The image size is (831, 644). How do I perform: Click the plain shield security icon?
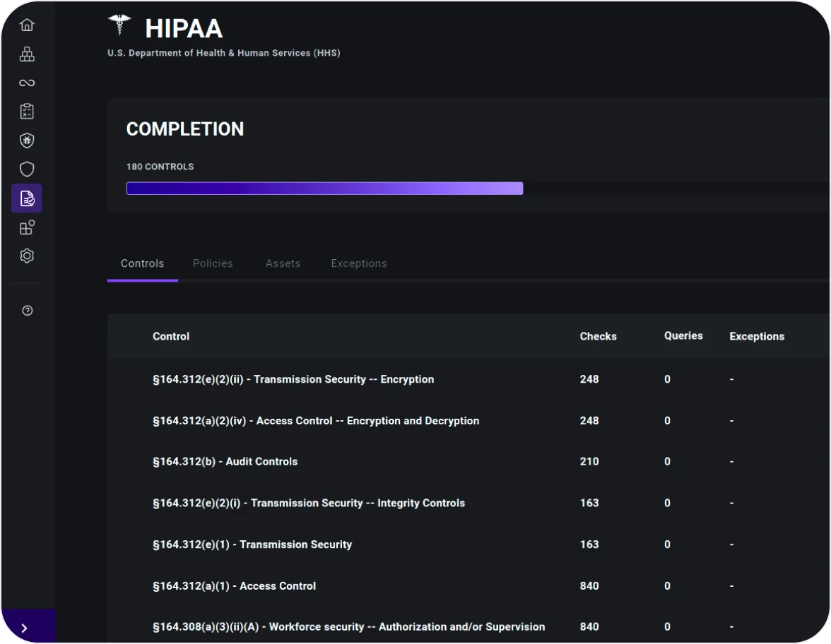click(27, 169)
